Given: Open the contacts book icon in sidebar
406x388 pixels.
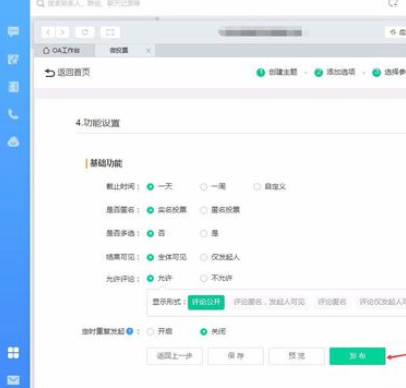Looking at the screenshot, I should click(x=13, y=87).
